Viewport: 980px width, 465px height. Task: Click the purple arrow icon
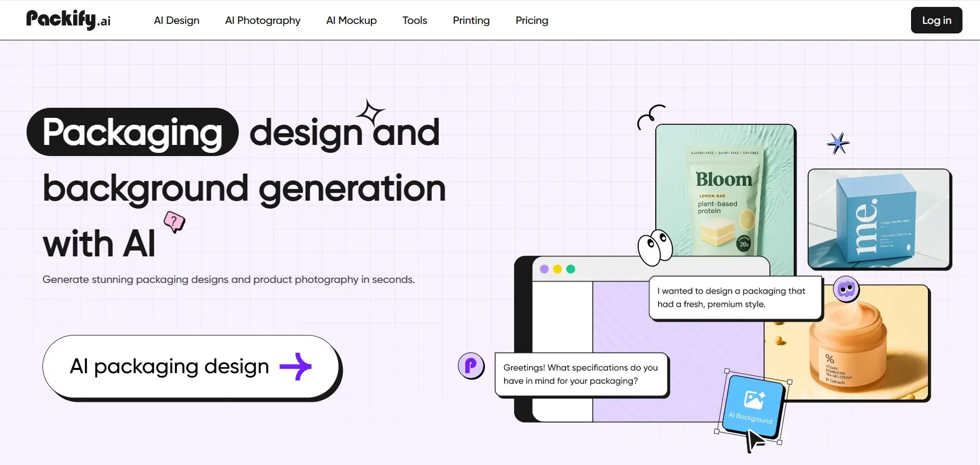pyautogui.click(x=296, y=366)
